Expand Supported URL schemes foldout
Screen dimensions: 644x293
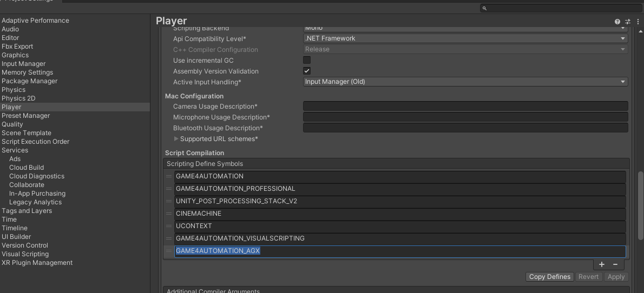coord(176,139)
